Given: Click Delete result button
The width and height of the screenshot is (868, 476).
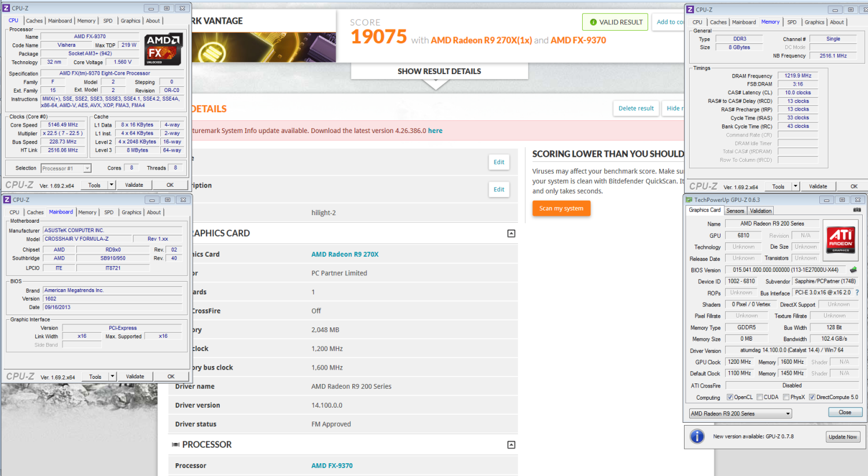Looking at the screenshot, I should pos(636,108).
